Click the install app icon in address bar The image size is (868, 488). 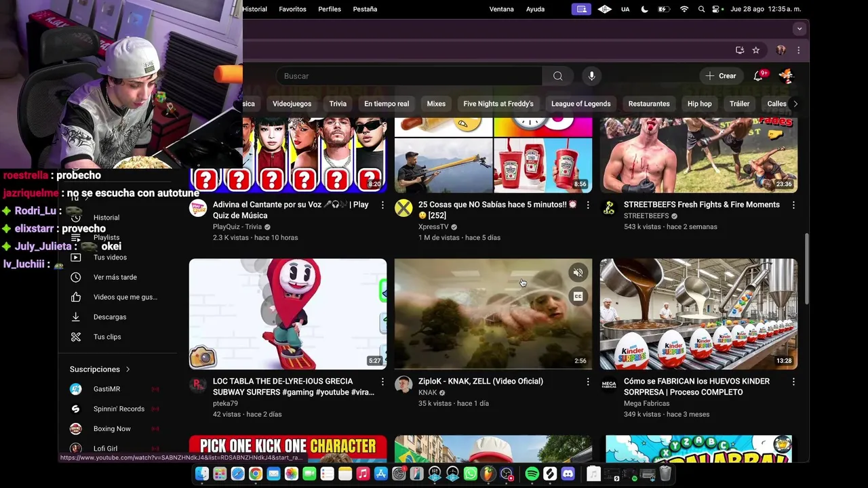739,50
